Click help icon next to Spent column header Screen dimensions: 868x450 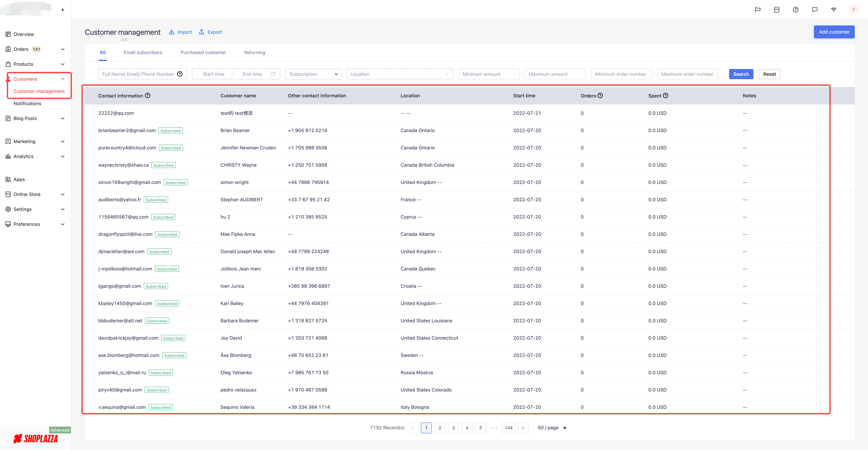666,96
